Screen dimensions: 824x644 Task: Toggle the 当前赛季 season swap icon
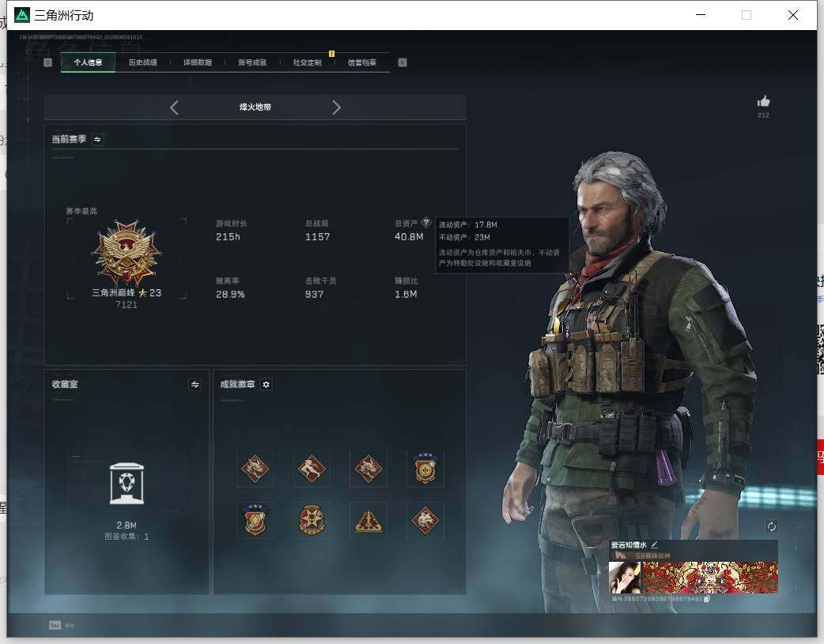97,139
